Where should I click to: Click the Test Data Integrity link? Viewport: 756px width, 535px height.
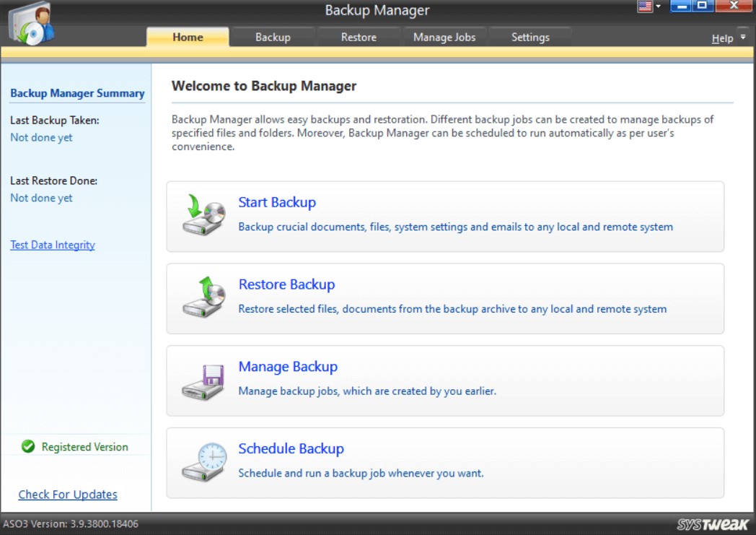pyautogui.click(x=52, y=245)
